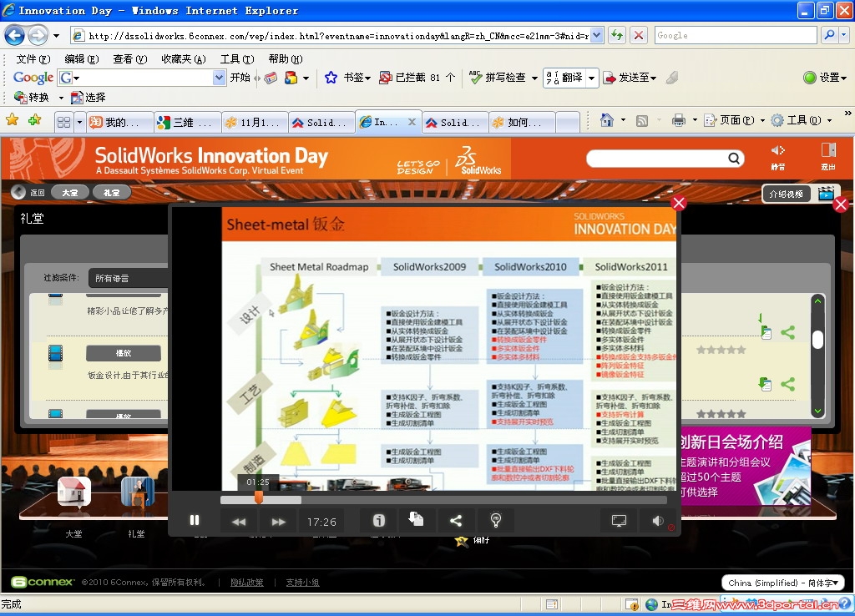This screenshot has height=616, width=855.
Task: Pause the video with the pause button
Action: [195, 521]
